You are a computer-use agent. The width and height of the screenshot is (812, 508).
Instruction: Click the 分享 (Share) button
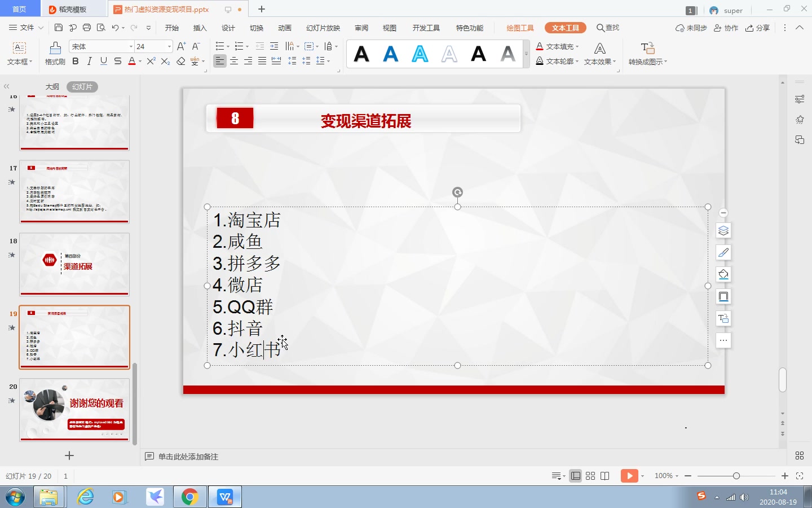pyautogui.click(x=758, y=28)
